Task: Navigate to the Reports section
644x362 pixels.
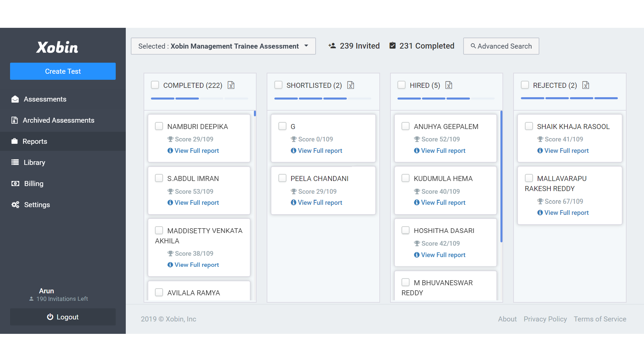Action: (35, 141)
